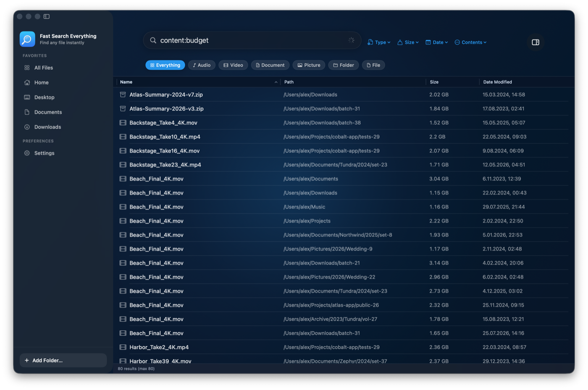Click path /Users/alex/Projects
The height and width of the screenshot is (390, 588).
pos(307,221)
